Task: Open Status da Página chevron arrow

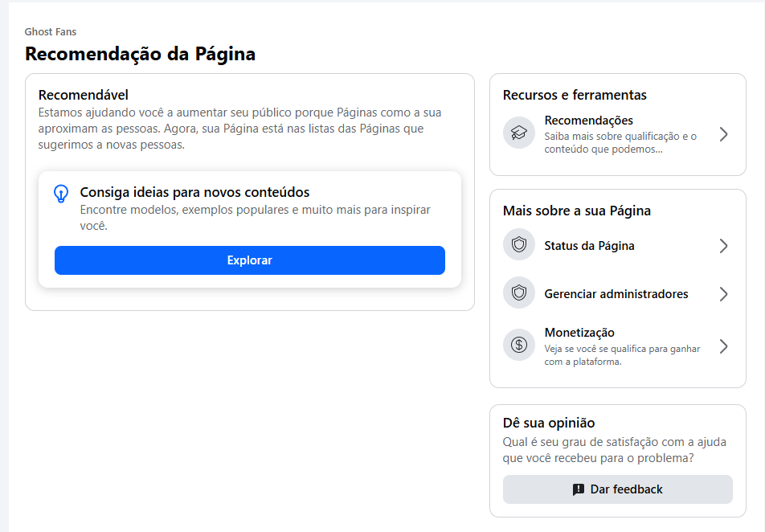Action: pos(723,245)
